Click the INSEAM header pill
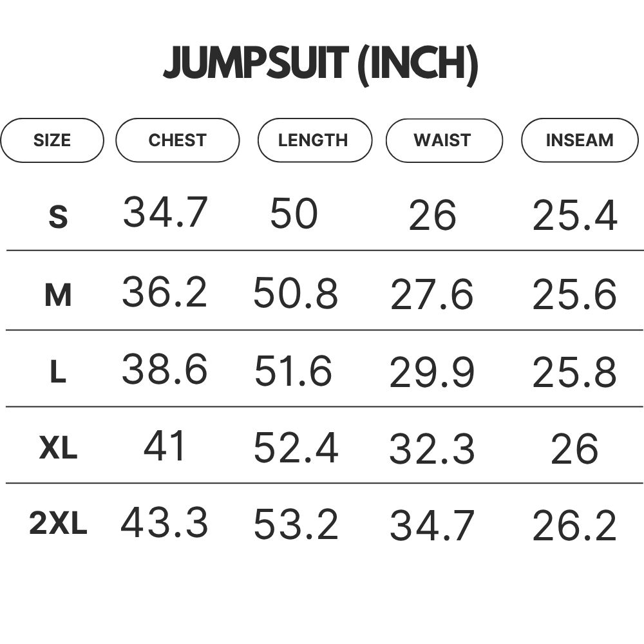Viewport: 644px width, 644px height. pyautogui.click(x=580, y=140)
